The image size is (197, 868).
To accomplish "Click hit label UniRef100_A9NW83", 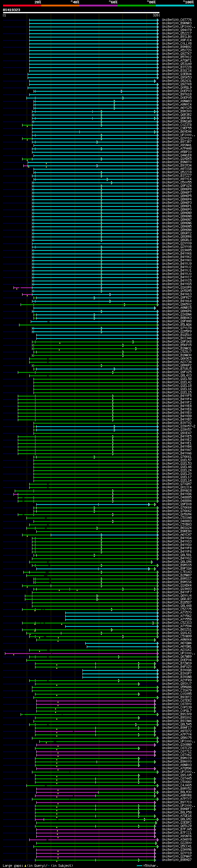I will tap(177, 101).
